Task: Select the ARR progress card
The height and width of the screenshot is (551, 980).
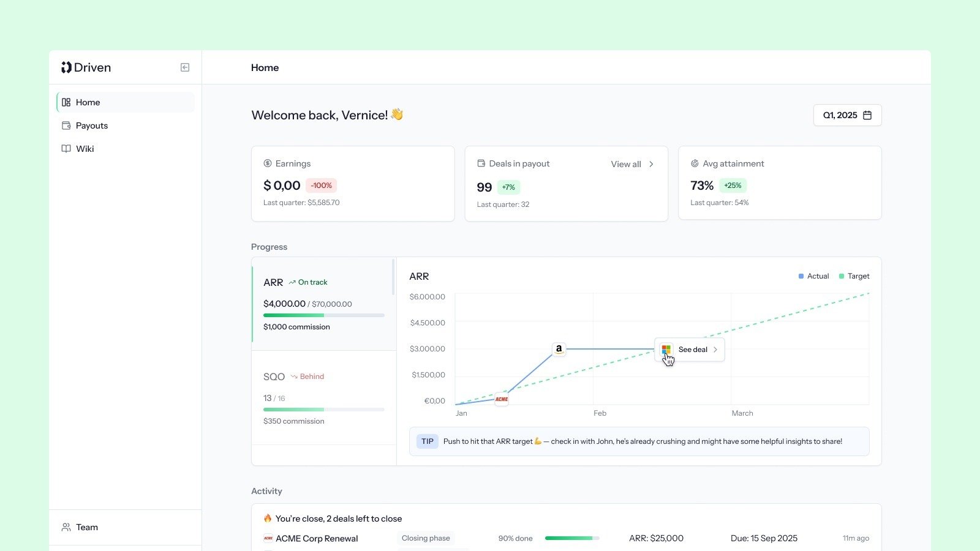Action: tap(323, 304)
